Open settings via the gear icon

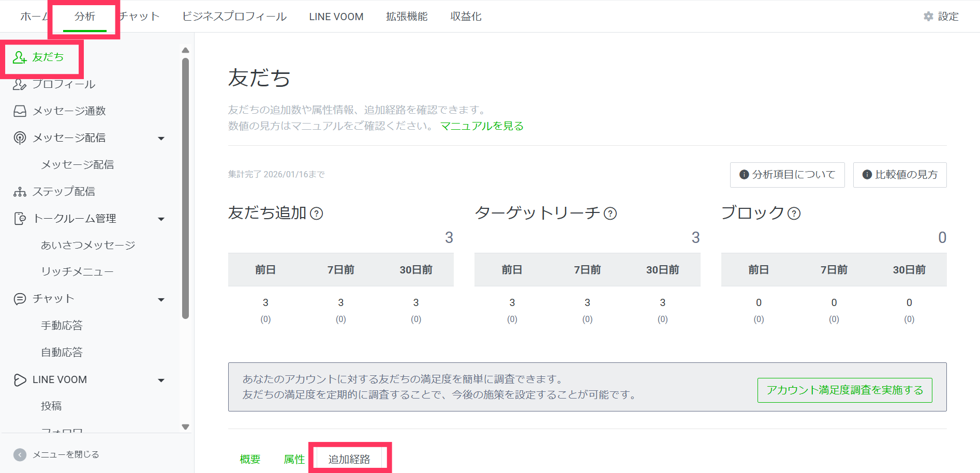pos(928,17)
